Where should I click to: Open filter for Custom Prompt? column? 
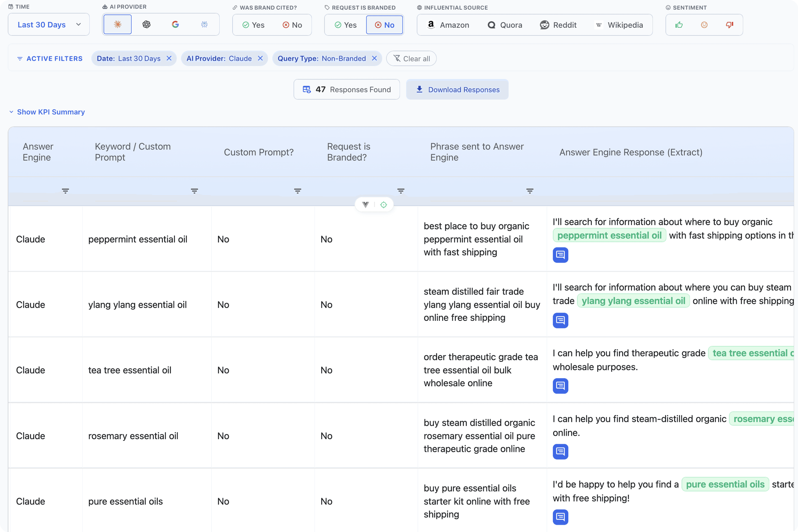tap(298, 191)
